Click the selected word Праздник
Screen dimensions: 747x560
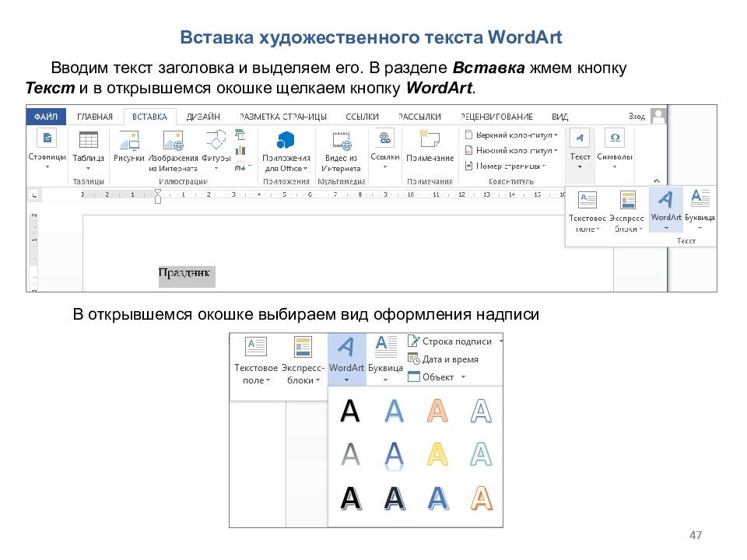pos(184,273)
